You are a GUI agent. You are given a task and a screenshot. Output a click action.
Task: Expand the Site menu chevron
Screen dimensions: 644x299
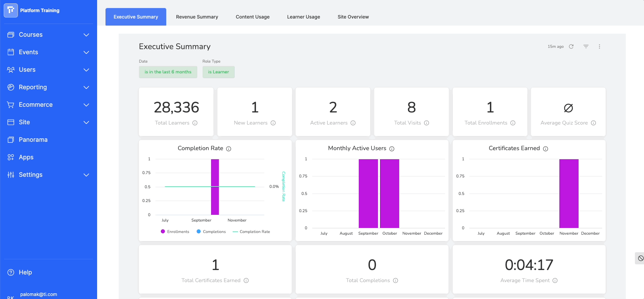[x=86, y=122]
